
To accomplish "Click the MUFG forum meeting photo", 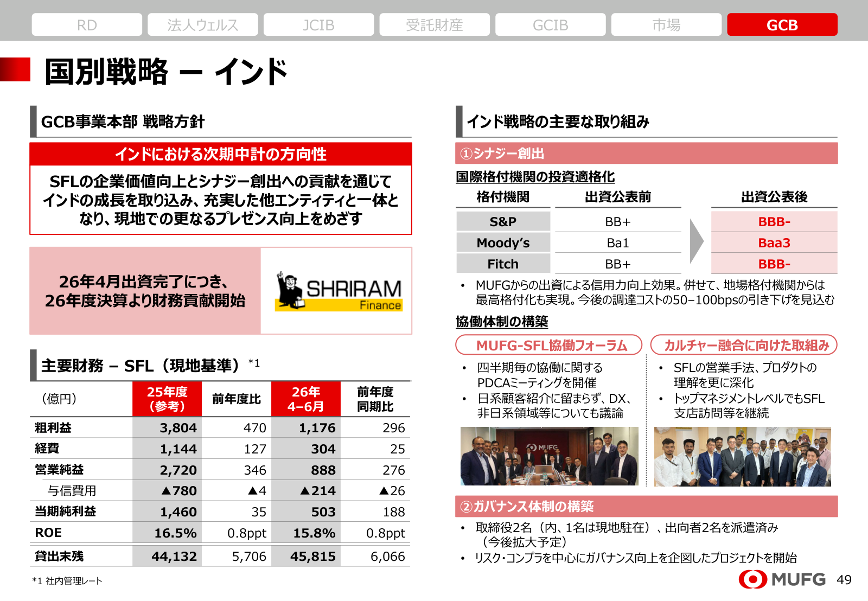I will [550, 456].
